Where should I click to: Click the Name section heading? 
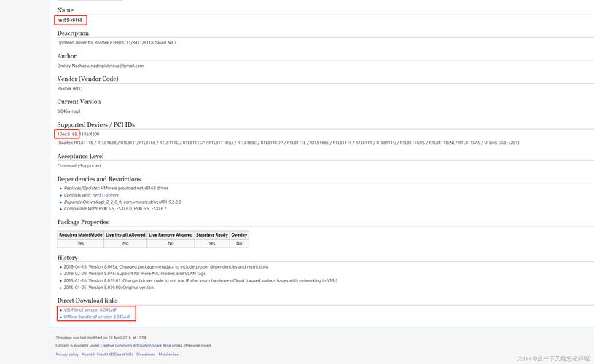tap(65, 10)
